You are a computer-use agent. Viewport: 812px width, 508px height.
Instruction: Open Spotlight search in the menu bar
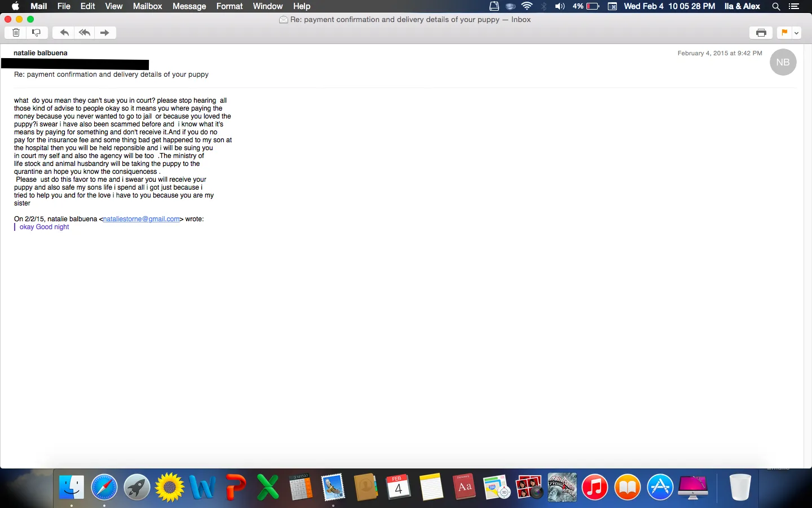776,6
